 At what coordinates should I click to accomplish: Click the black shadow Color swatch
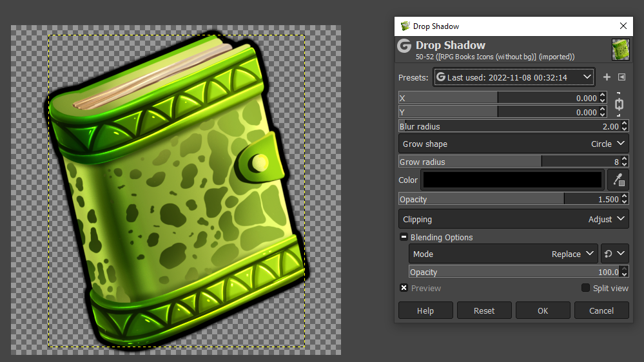(512, 180)
